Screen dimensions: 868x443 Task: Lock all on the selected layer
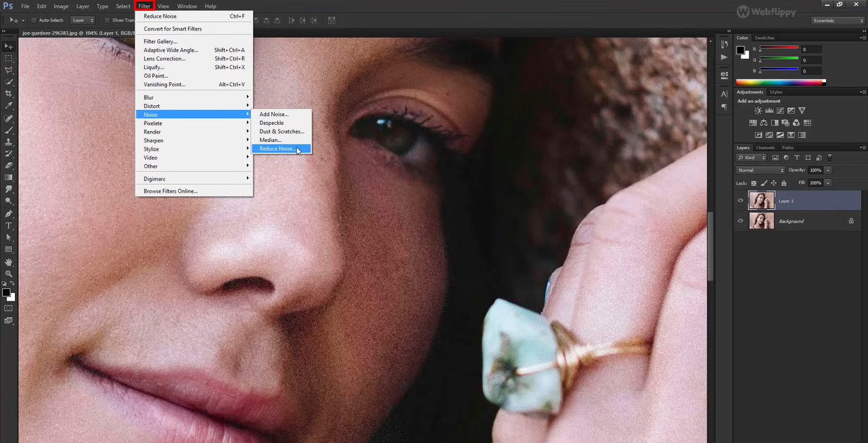784,183
